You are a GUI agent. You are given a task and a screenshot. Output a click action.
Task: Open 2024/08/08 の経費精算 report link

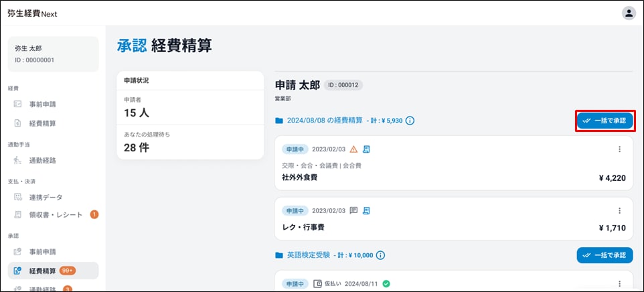click(325, 121)
